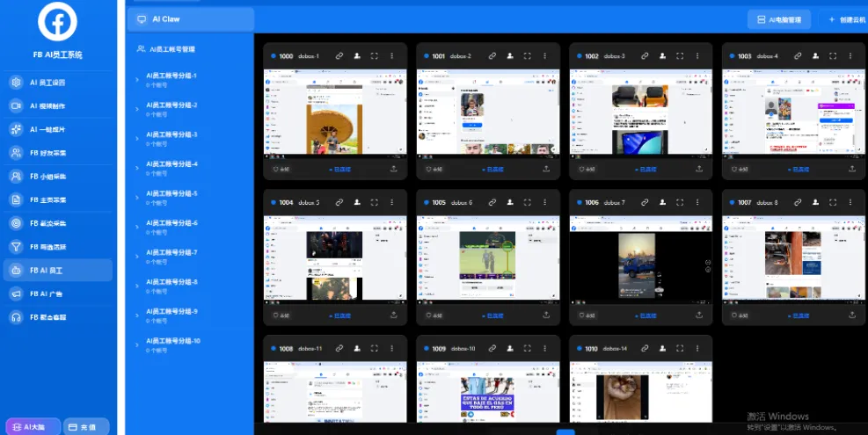Open the FB 主页采集 document menu item
The image size is (868, 435).
(x=57, y=199)
